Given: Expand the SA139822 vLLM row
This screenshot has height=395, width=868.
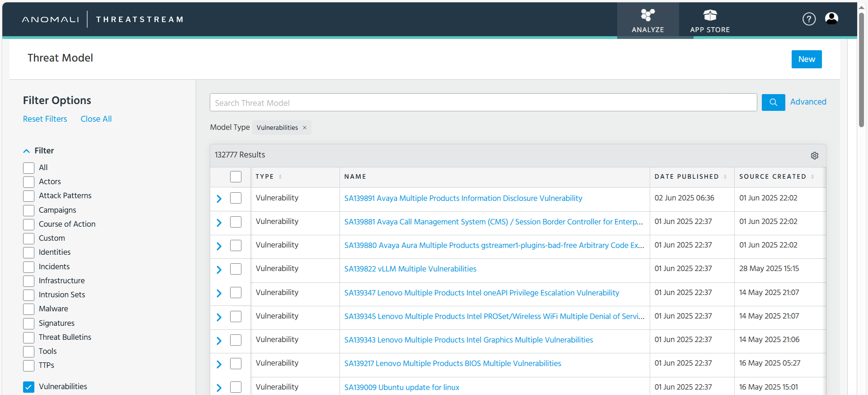Looking at the screenshot, I should pos(219,270).
